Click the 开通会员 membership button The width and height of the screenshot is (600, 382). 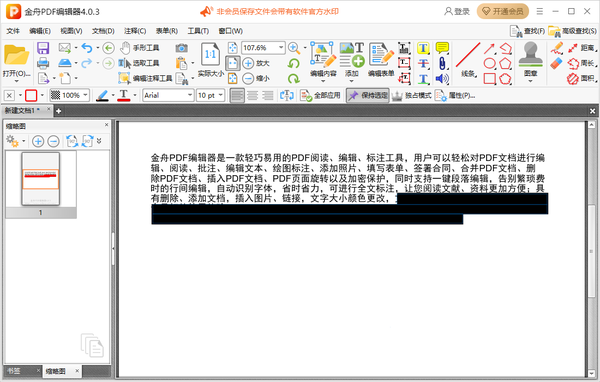coord(503,11)
